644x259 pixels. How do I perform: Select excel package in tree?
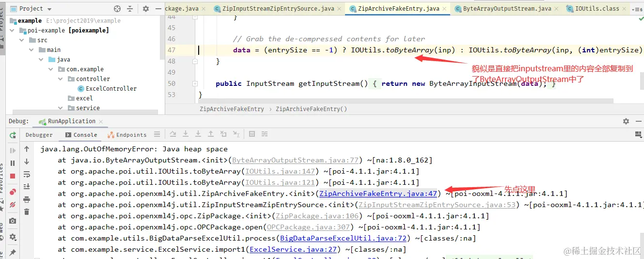tap(80, 98)
